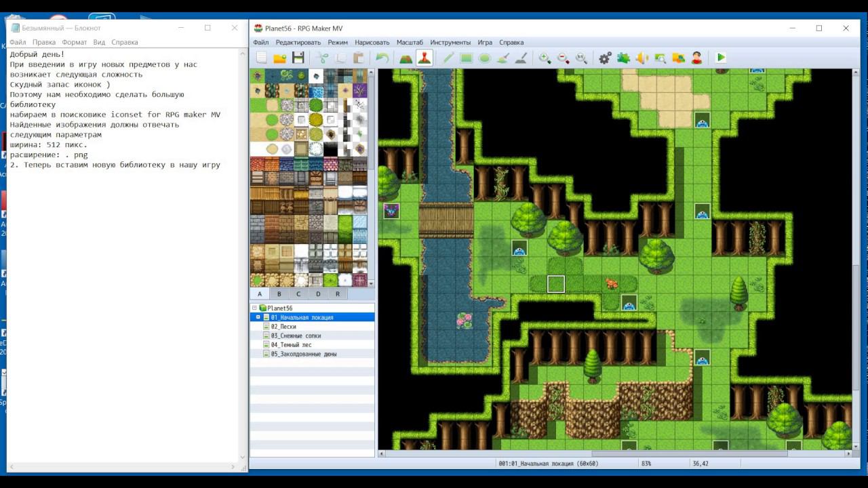This screenshot has width=868, height=488.
Task: Open Notepad's Справка menu
Action: 125,42
